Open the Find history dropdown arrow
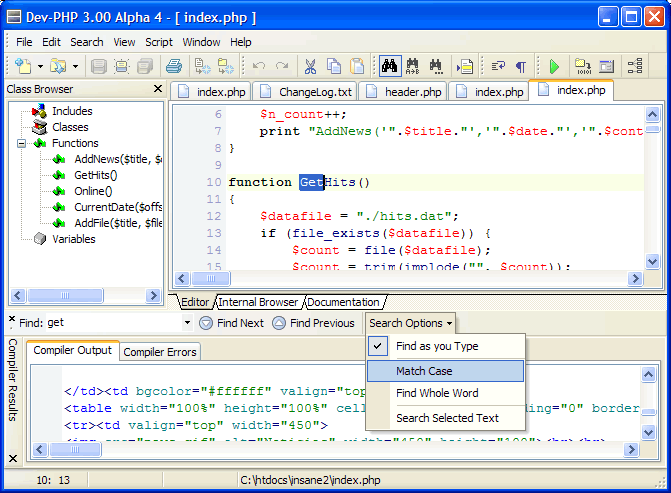This screenshot has width=671, height=493. (187, 323)
